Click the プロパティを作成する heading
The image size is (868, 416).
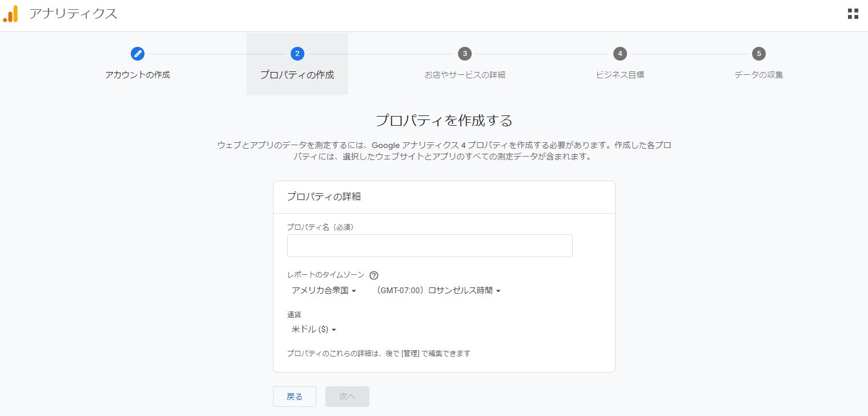[444, 121]
